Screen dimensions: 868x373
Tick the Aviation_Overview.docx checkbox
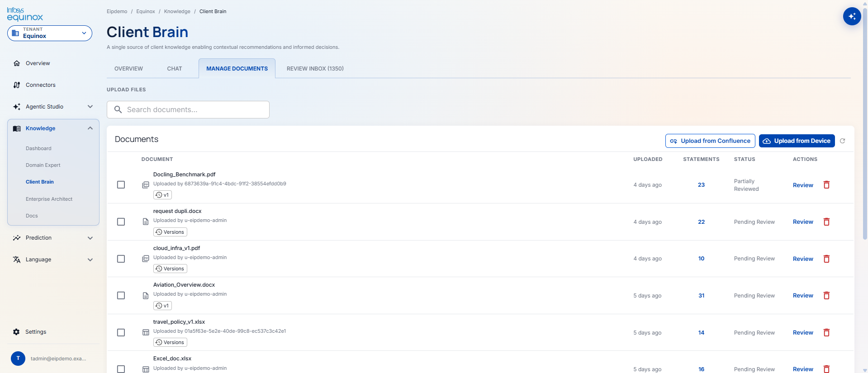[121, 296]
